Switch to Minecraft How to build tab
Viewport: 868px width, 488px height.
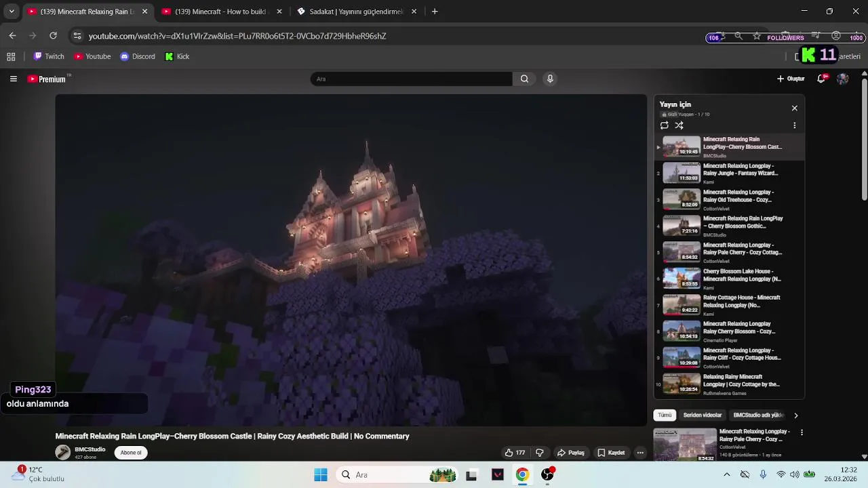click(221, 12)
